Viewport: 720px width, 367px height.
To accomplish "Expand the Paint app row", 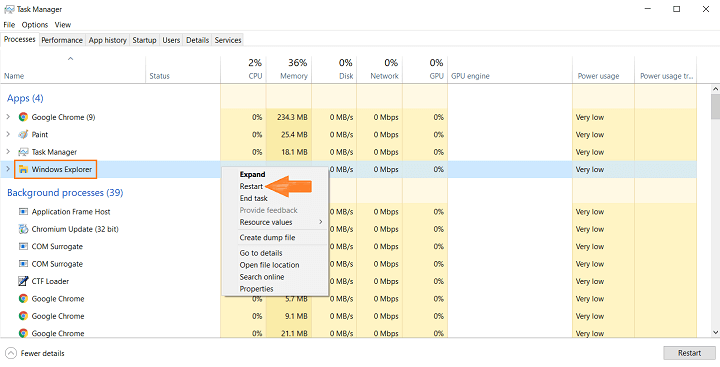I will [8, 135].
